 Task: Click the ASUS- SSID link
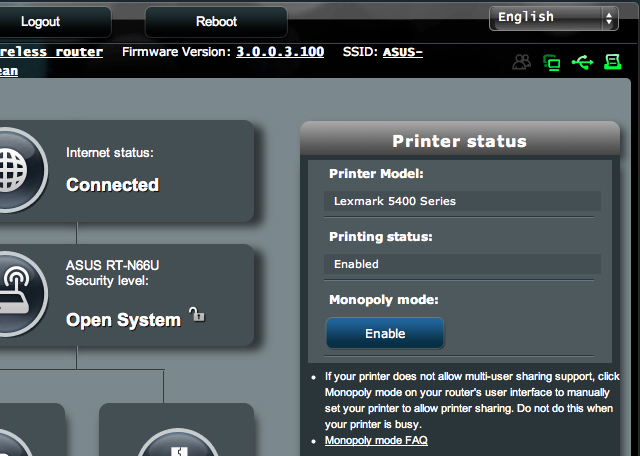(402, 52)
